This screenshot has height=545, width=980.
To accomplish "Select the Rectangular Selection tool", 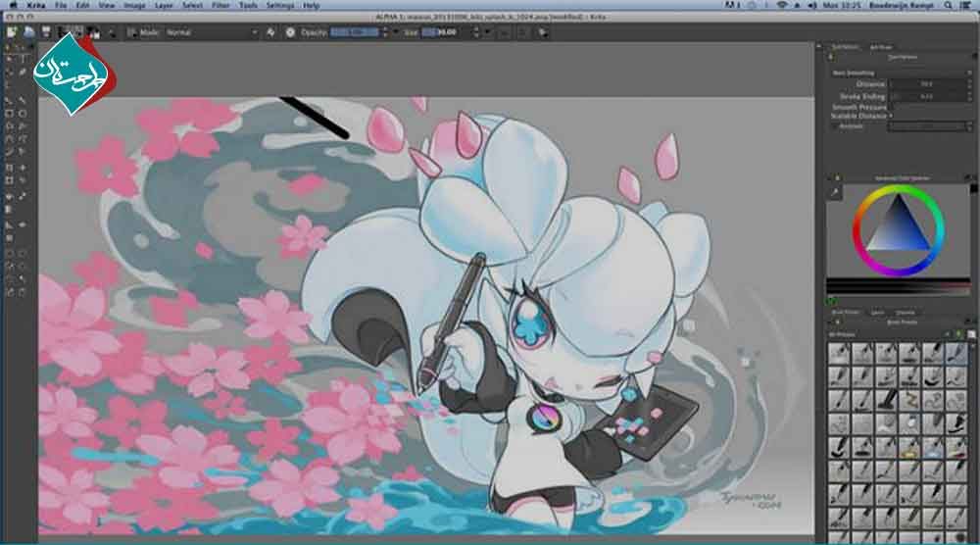I will click(x=9, y=253).
